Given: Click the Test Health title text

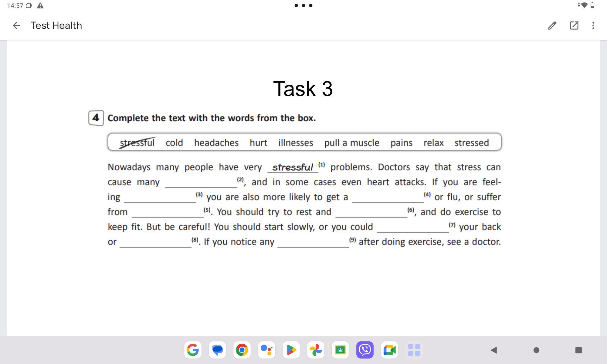Looking at the screenshot, I should coord(56,25).
